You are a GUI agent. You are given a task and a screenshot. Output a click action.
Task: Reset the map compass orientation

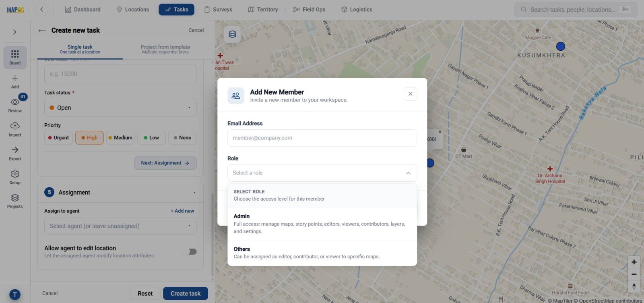pos(634,286)
